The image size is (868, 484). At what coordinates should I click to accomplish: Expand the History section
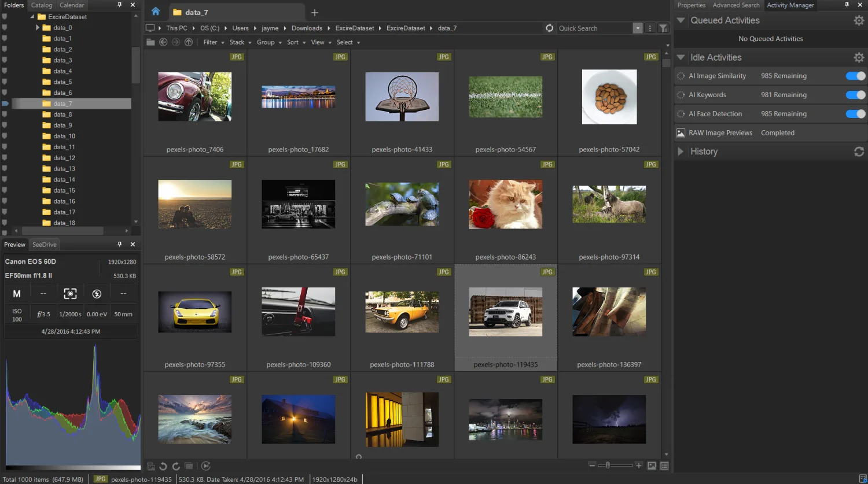tap(681, 152)
